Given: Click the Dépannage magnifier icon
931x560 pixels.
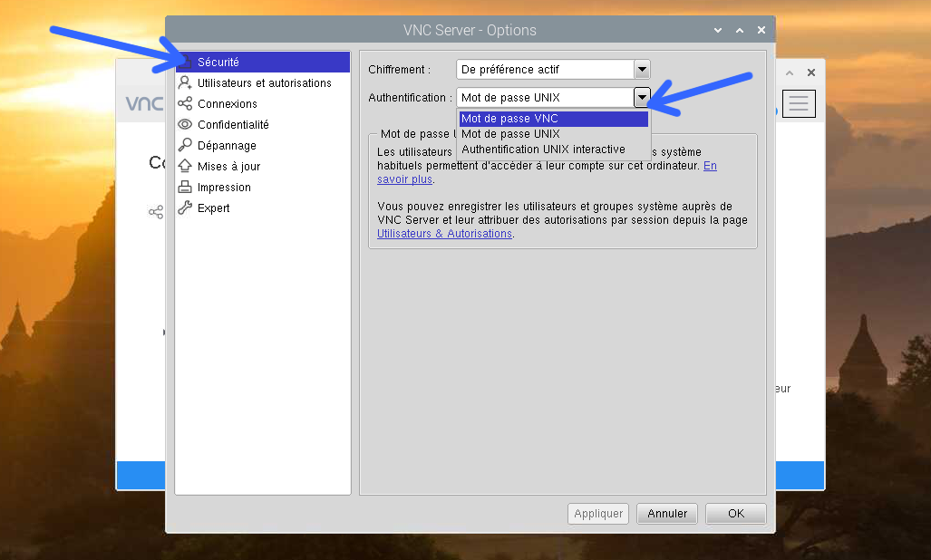Looking at the screenshot, I should [185, 145].
